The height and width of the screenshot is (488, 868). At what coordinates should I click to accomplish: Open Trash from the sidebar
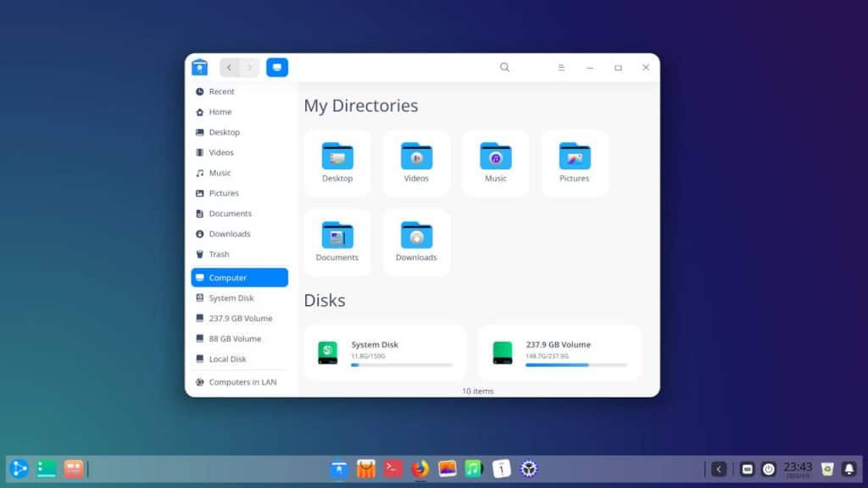coord(218,253)
